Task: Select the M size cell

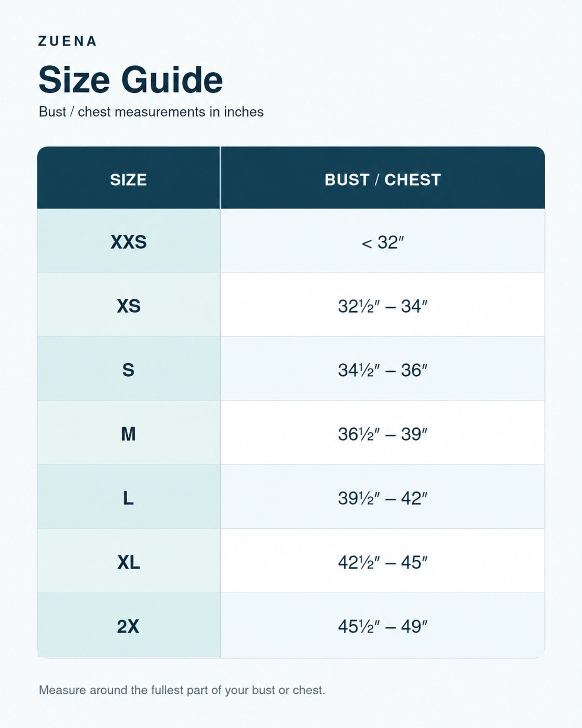Action: click(x=129, y=433)
